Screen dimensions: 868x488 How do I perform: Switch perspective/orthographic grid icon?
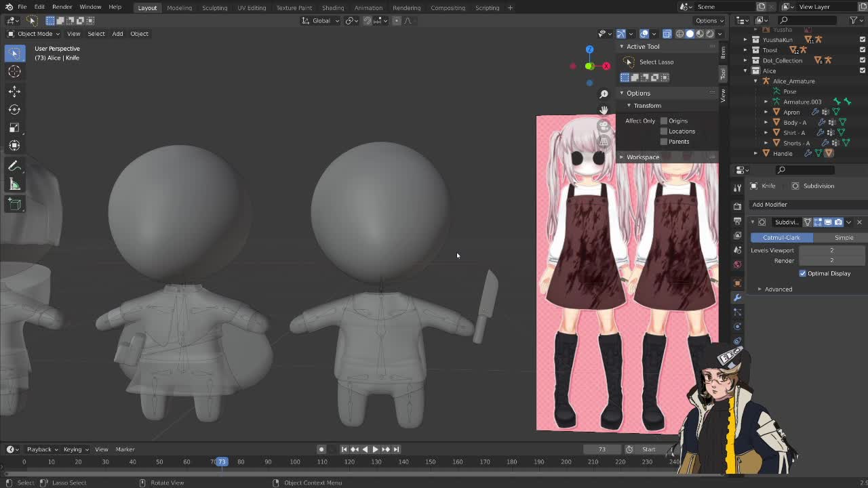click(604, 141)
